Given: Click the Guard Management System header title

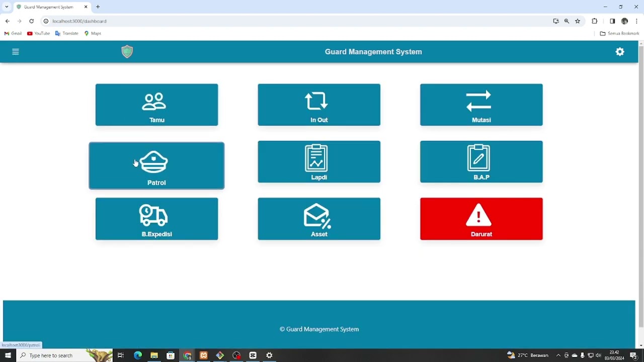Looking at the screenshot, I should click(x=373, y=52).
